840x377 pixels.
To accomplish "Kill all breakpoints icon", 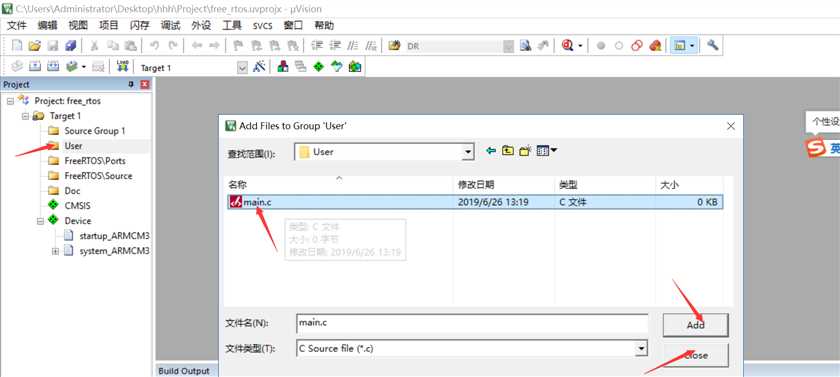I will (655, 46).
